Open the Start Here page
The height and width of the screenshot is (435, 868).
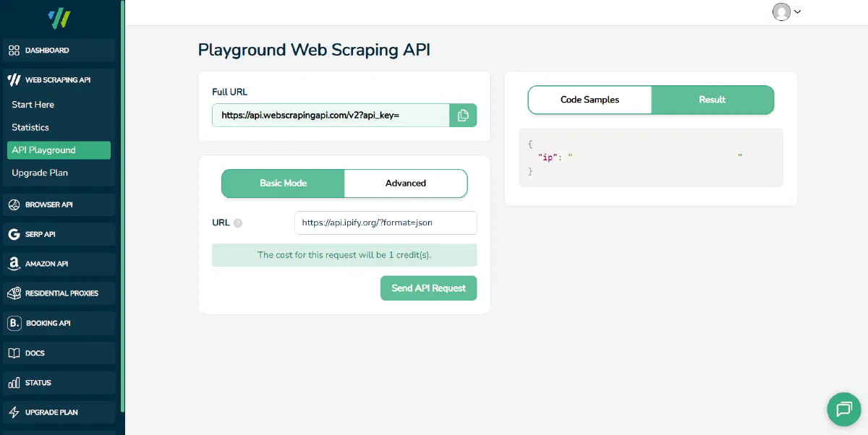(x=32, y=104)
